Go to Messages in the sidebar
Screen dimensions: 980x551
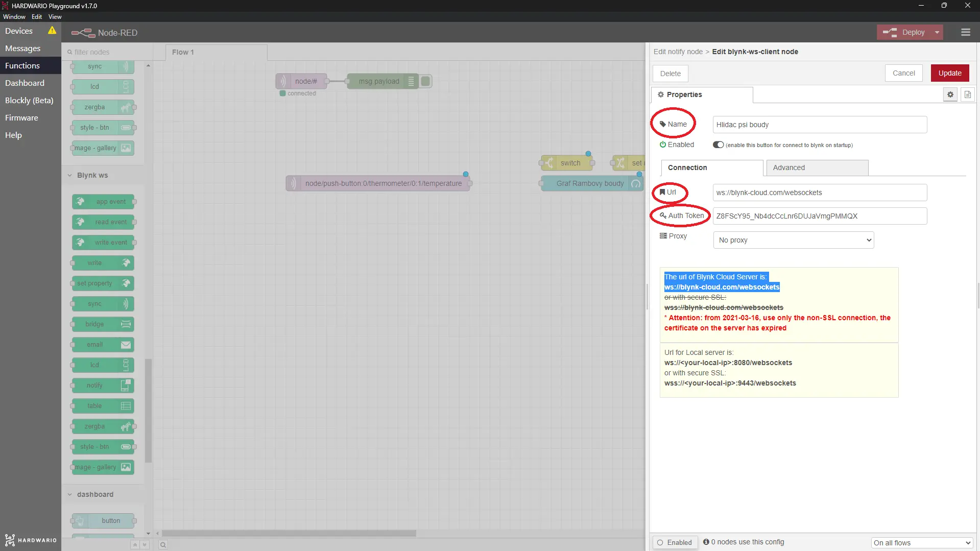(x=31, y=49)
